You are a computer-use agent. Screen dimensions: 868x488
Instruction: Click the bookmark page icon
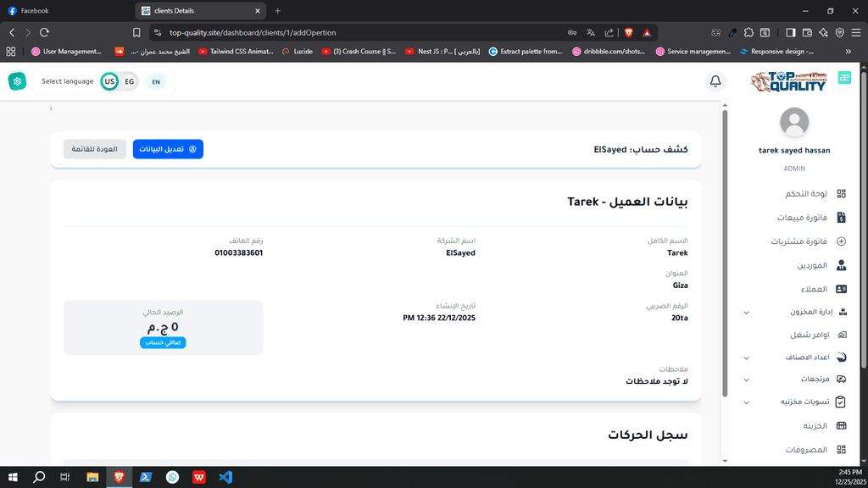[x=136, y=33]
